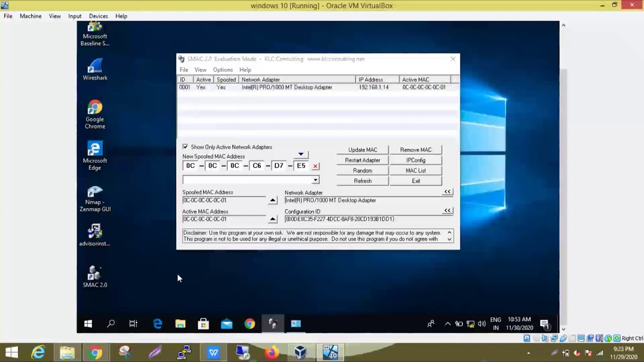Open VirtualBox Input menu
This screenshot has height=362, width=644.
click(74, 16)
